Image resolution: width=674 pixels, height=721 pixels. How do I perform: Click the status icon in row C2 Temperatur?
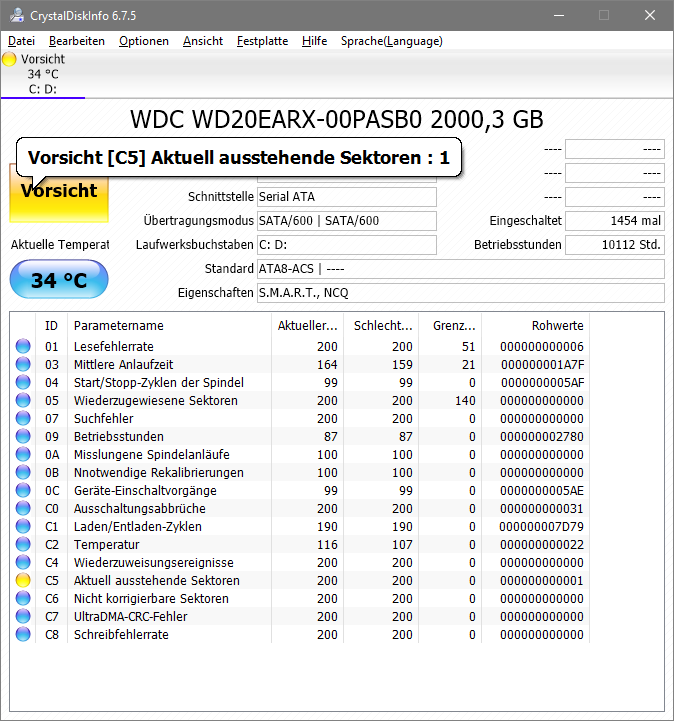pyautogui.click(x=23, y=544)
